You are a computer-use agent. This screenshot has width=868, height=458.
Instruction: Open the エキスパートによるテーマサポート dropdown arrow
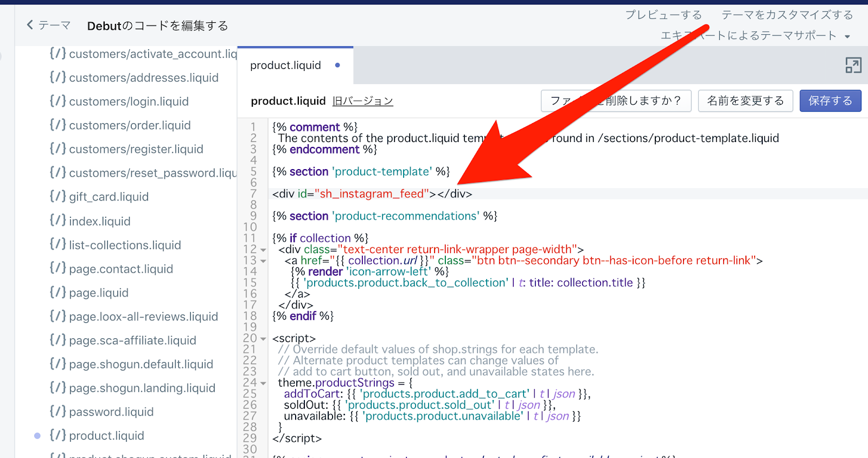pos(847,37)
